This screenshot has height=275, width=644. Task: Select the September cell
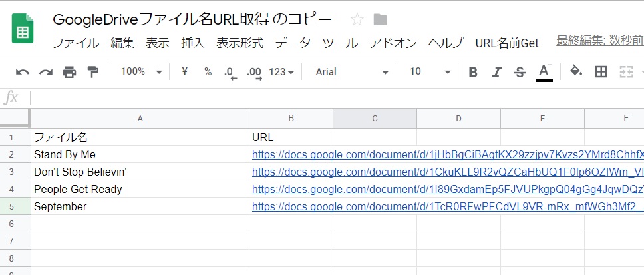pos(140,206)
